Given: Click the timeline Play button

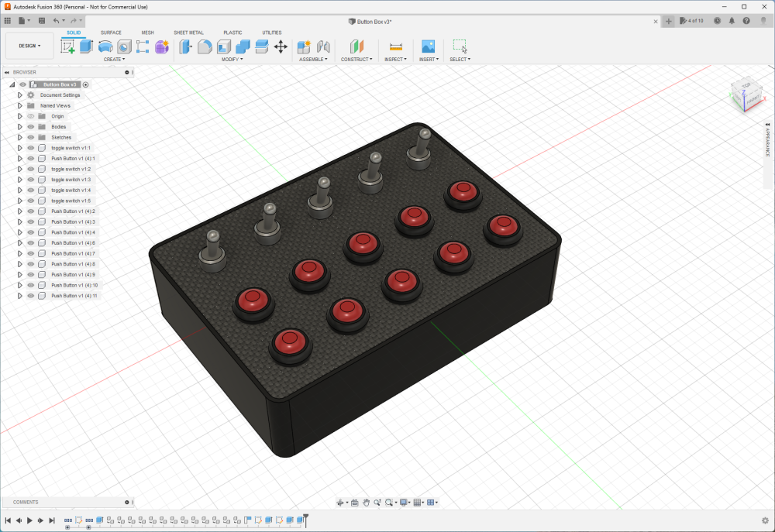Looking at the screenshot, I should click(29, 520).
